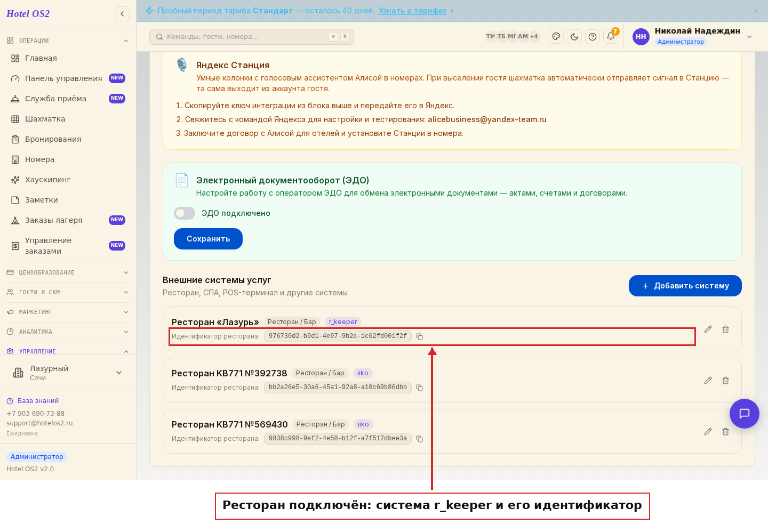Edit Ресторан «Лазурь» with pencil icon

click(708, 329)
